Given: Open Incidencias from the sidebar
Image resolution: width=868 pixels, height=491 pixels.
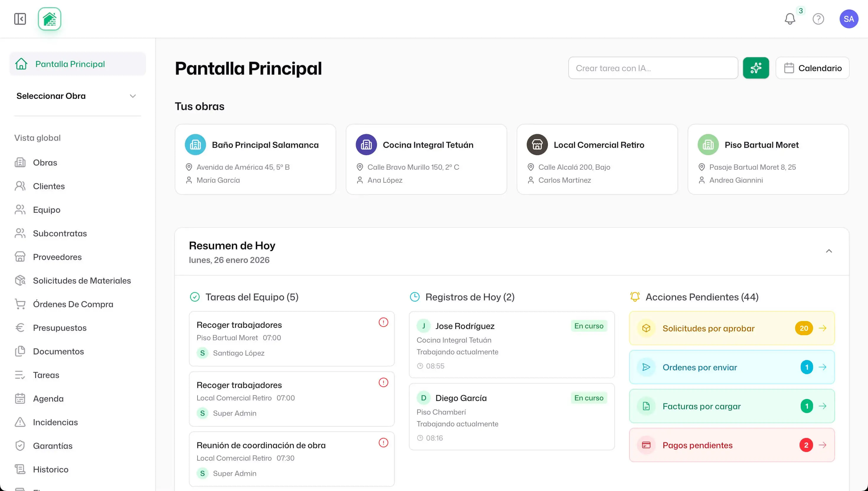Looking at the screenshot, I should (x=55, y=422).
